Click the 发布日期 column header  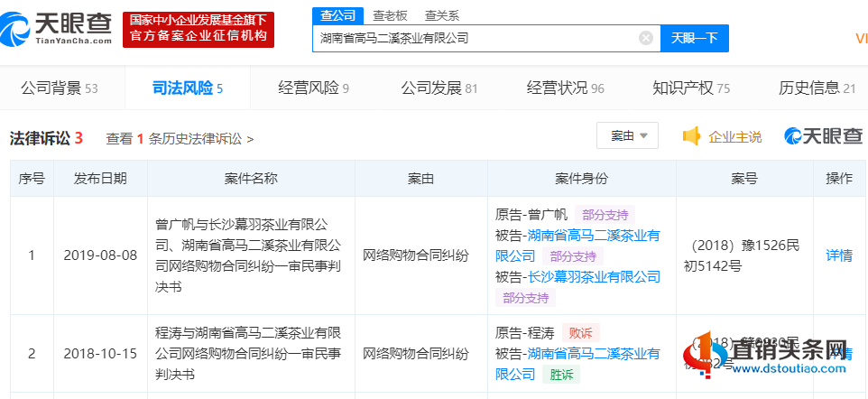coord(100,179)
